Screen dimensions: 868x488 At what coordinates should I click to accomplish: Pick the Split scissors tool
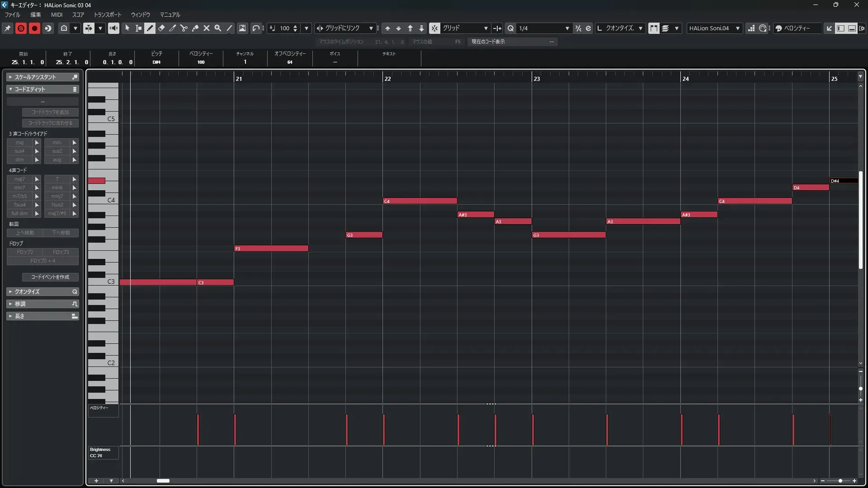(184, 28)
